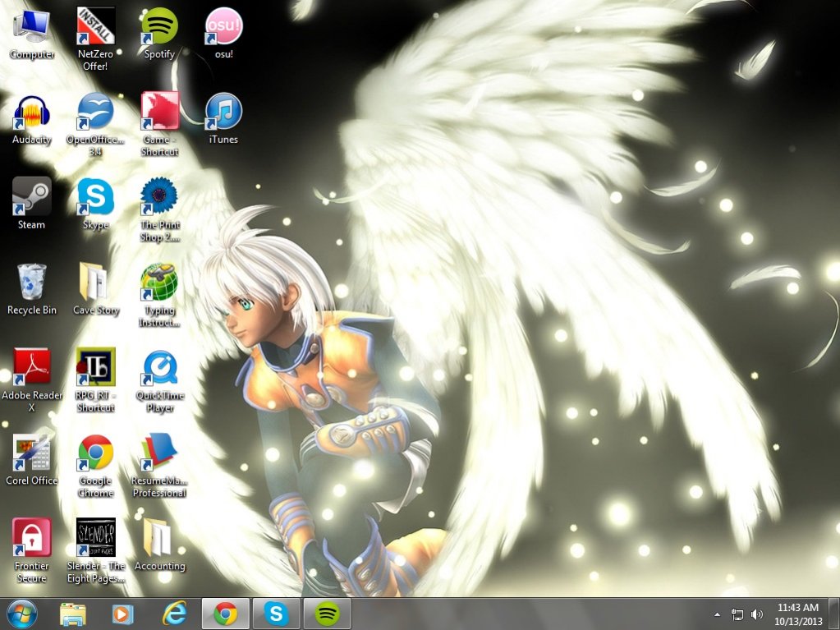Select the iTunes desktop shortcut
Screen dimensions: 840x630
tap(223, 119)
